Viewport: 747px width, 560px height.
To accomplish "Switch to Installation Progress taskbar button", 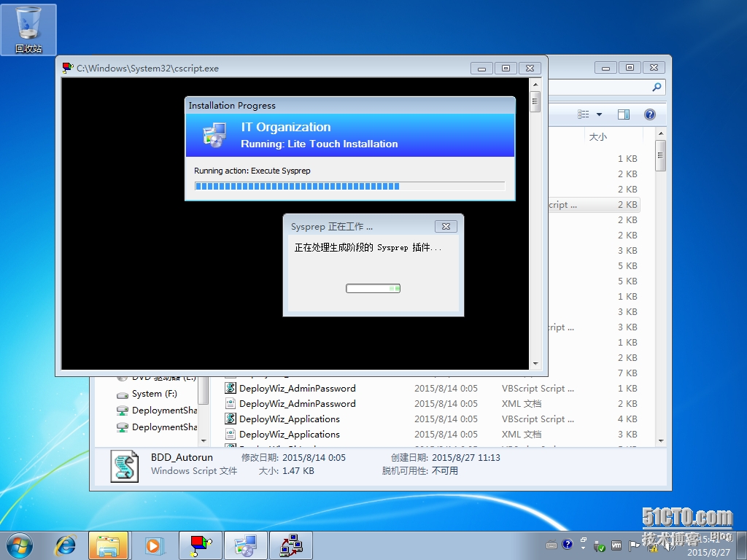I will (246, 545).
